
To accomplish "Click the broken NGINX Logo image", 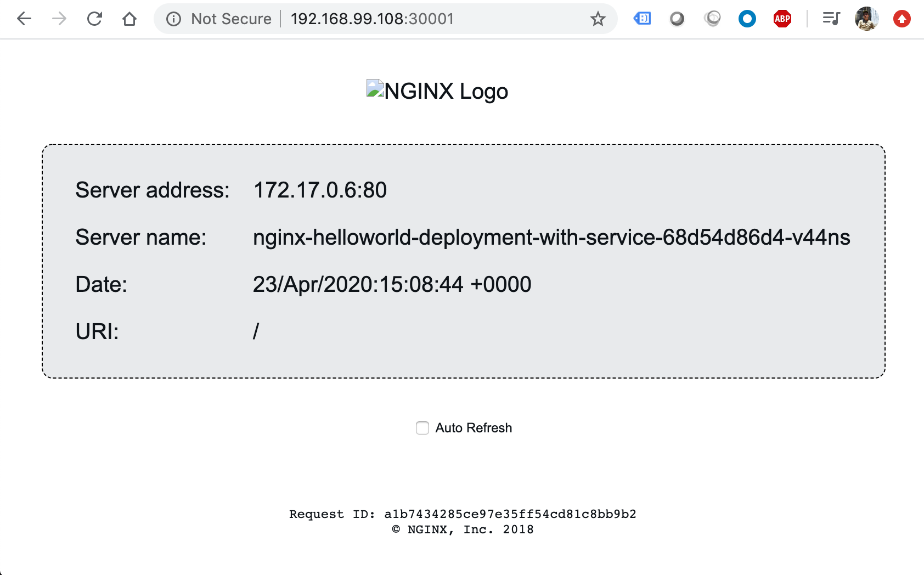I will (437, 91).
